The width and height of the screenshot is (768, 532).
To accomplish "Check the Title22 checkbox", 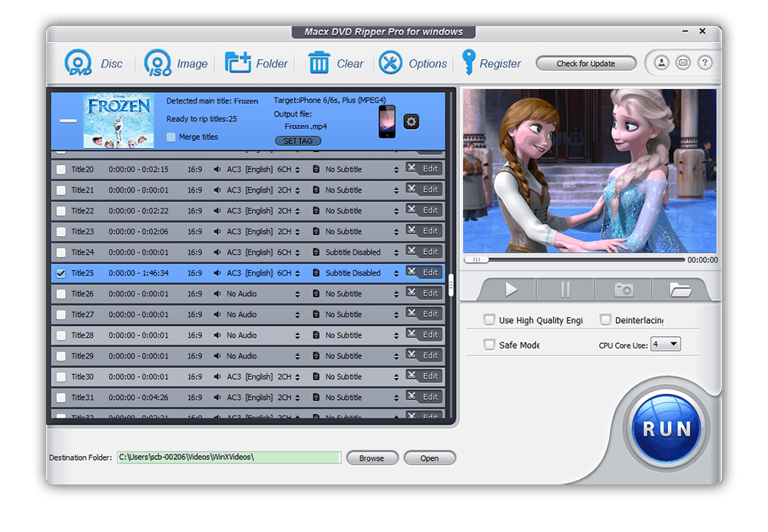I will [61, 211].
